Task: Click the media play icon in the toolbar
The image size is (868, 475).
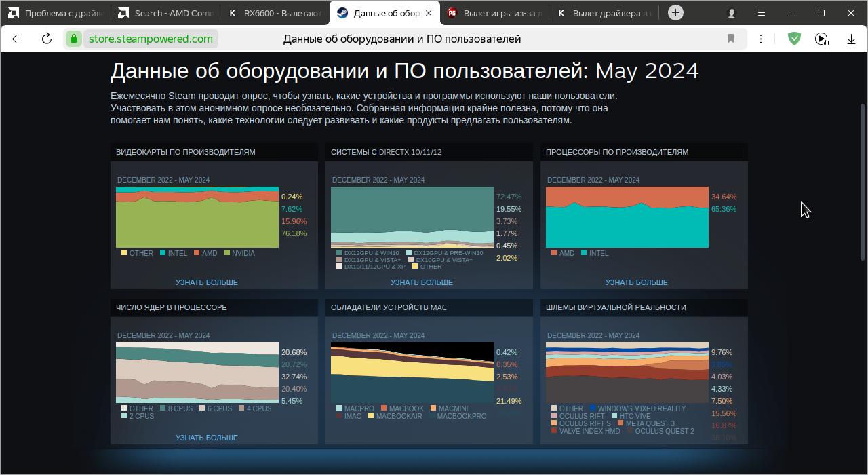Action: pyautogui.click(x=821, y=39)
